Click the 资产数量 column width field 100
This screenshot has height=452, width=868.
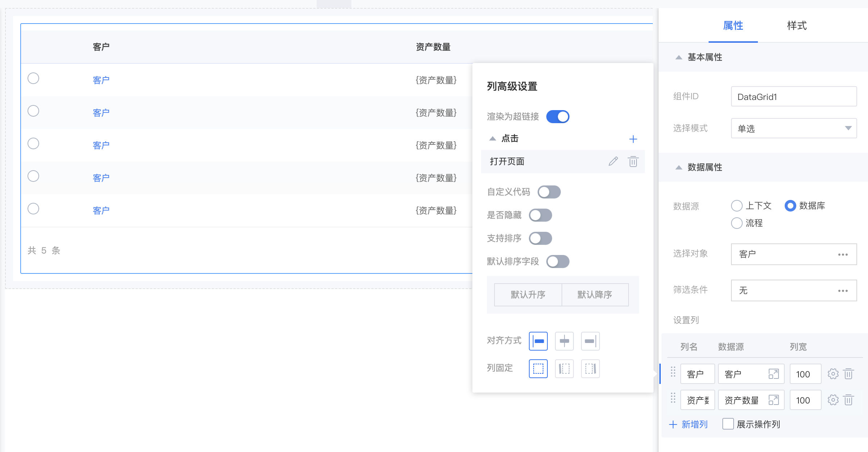[x=805, y=400]
